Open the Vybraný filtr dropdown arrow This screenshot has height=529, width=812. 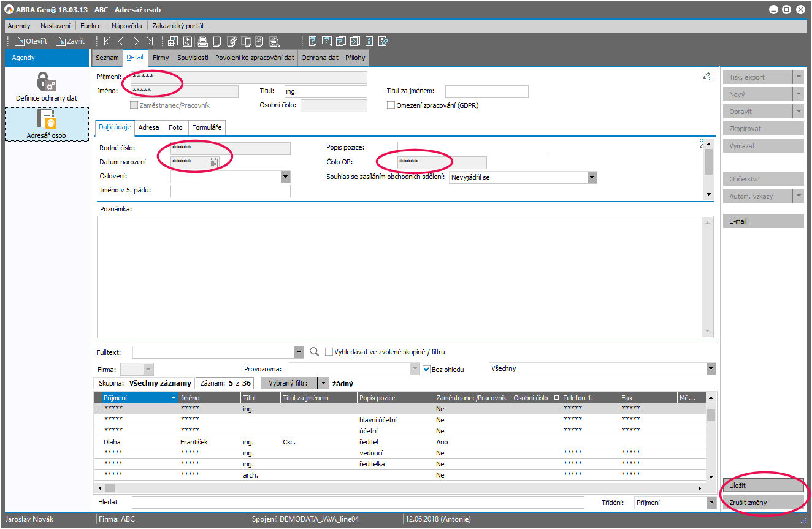323,383
